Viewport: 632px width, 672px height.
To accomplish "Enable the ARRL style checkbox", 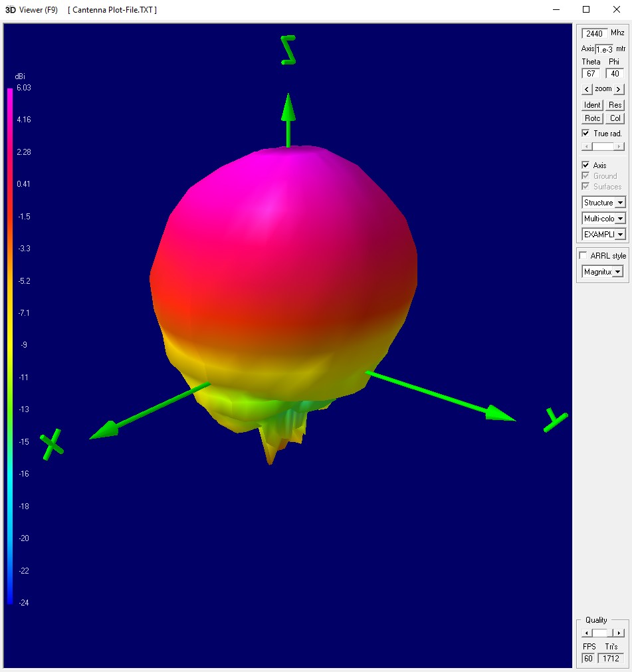I will pyautogui.click(x=583, y=256).
